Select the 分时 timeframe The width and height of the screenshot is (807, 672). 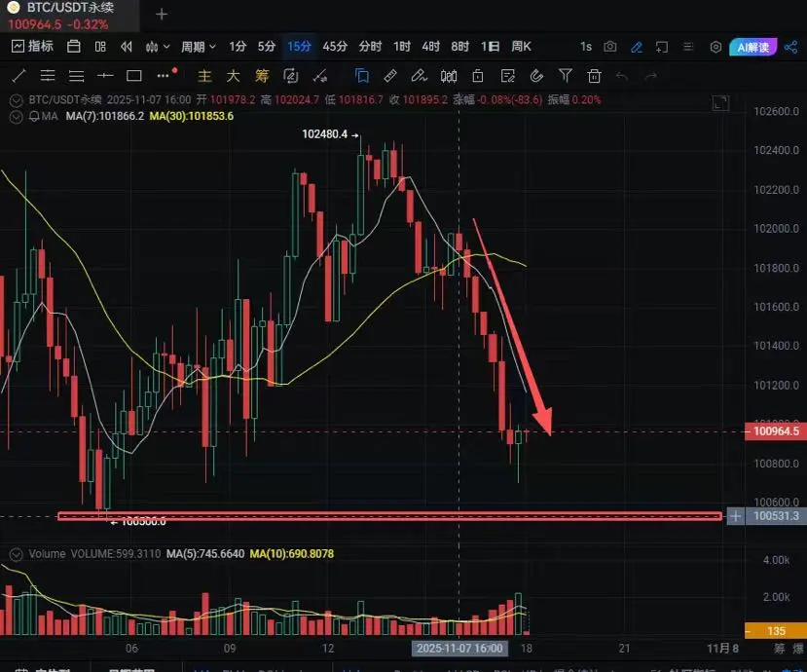(x=370, y=47)
